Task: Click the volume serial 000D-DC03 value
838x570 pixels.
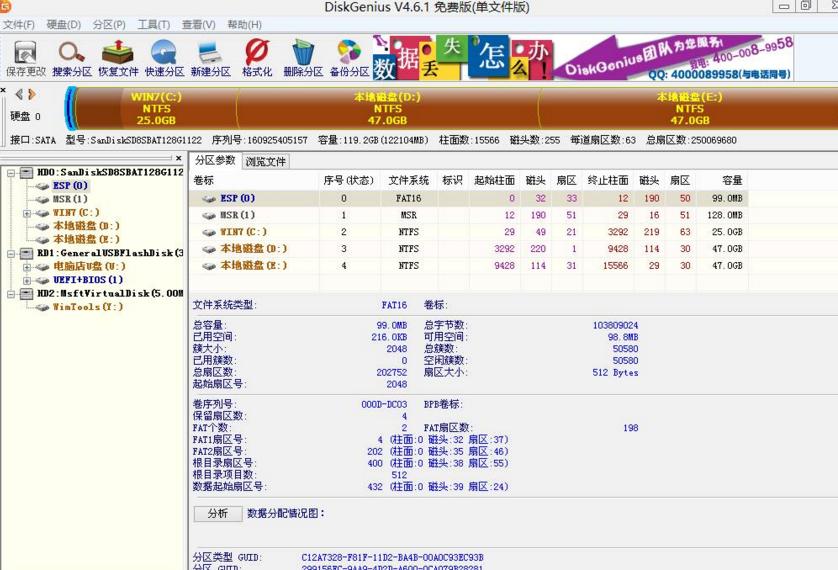Action: (x=384, y=404)
